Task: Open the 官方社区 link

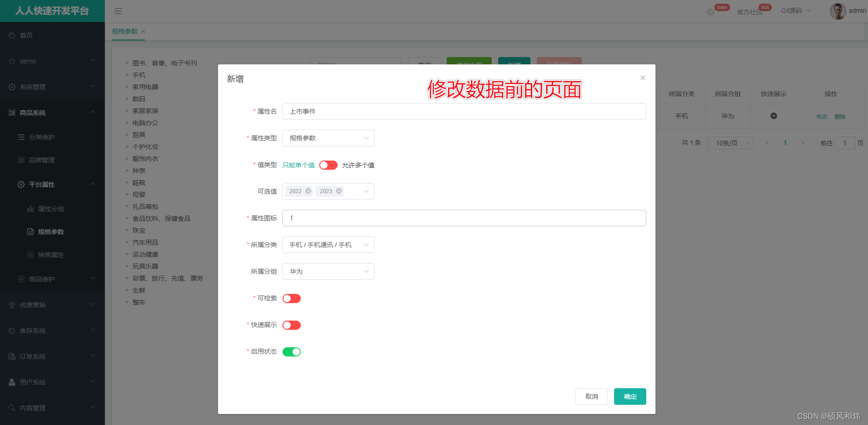Action: point(749,12)
